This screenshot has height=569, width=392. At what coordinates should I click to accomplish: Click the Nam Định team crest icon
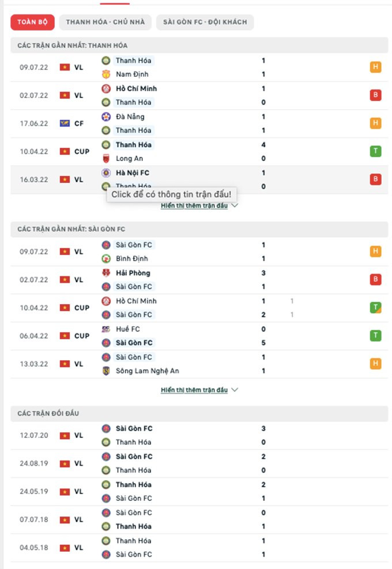point(106,74)
